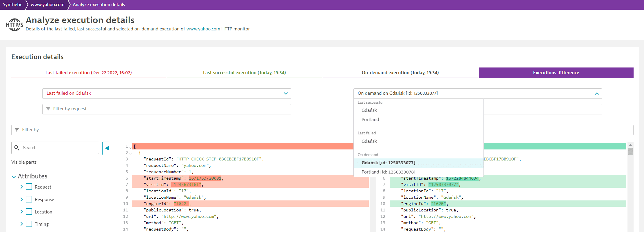Tick the Response checkbox
Screen dimensions: 644x232
pos(29,199)
